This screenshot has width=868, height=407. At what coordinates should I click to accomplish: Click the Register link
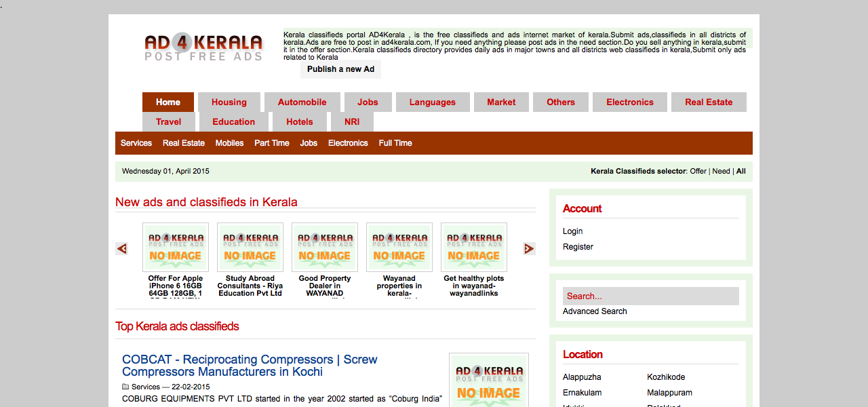pyautogui.click(x=578, y=247)
